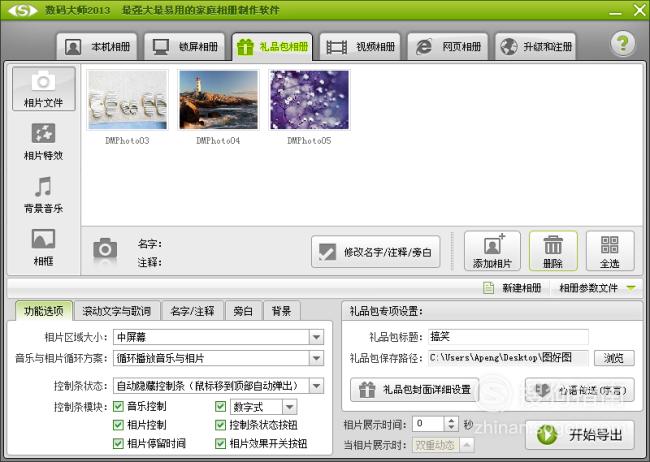Viewport: 650px width, 462px height.
Task: Toggle the 相片控制 checkbox
Action: 118,425
